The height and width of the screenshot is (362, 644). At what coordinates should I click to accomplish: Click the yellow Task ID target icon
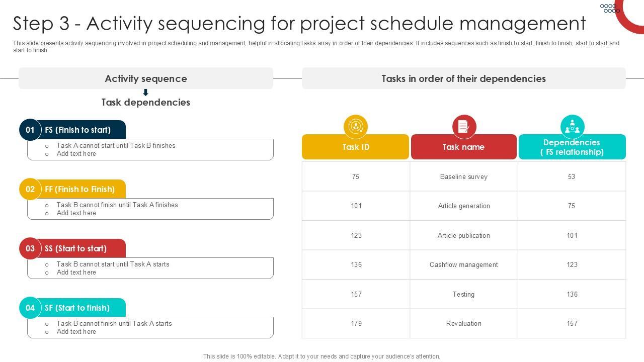356,126
